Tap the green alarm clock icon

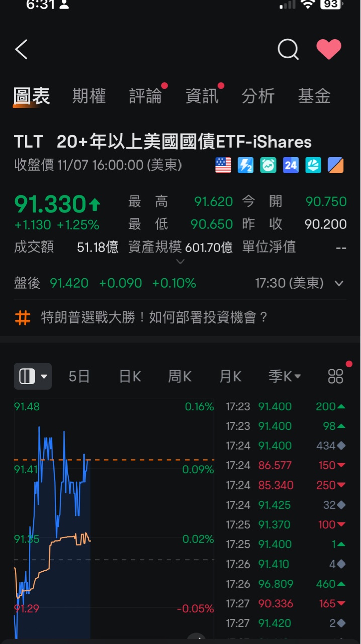click(268, 165)
